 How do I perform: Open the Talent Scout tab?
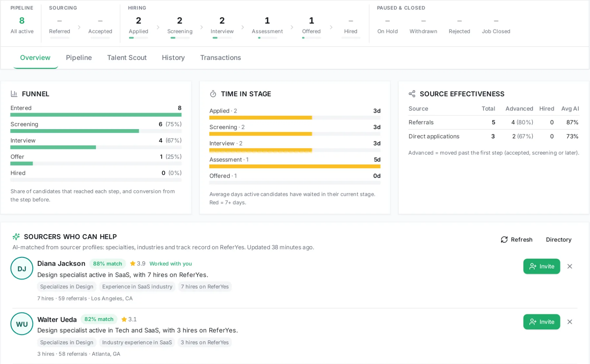(127, 58)
